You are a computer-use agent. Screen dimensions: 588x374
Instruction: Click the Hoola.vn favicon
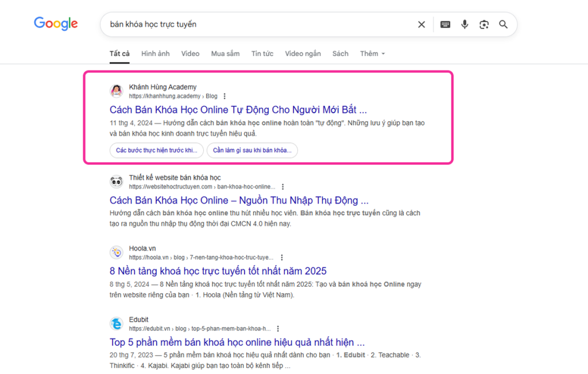pos(117,252)
